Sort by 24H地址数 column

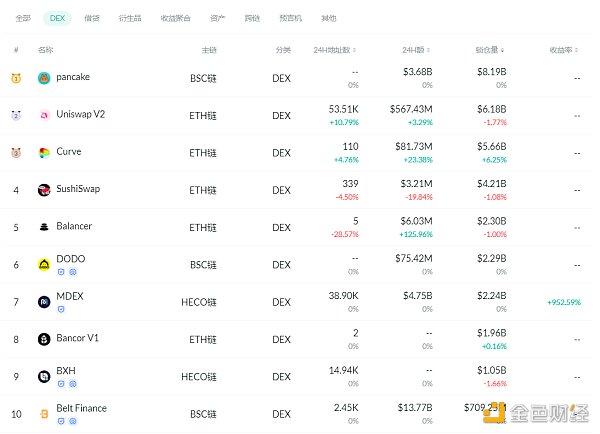click(x=335, y=49)
